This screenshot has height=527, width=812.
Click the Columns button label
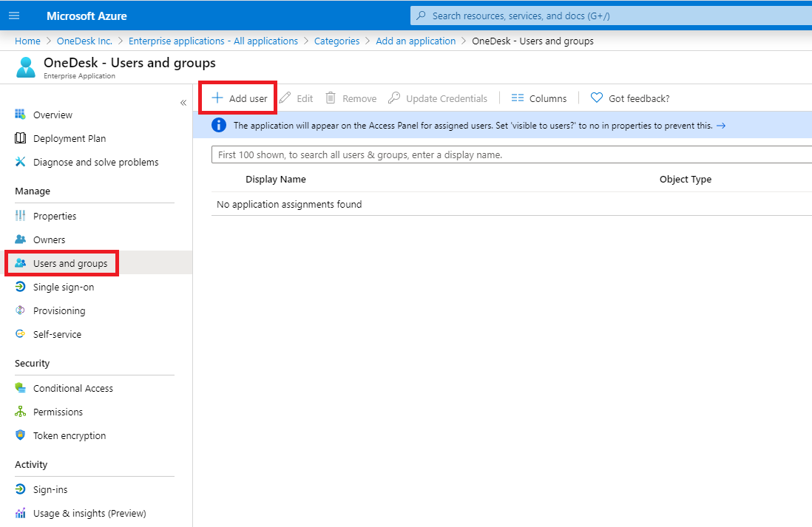point(548,98)
